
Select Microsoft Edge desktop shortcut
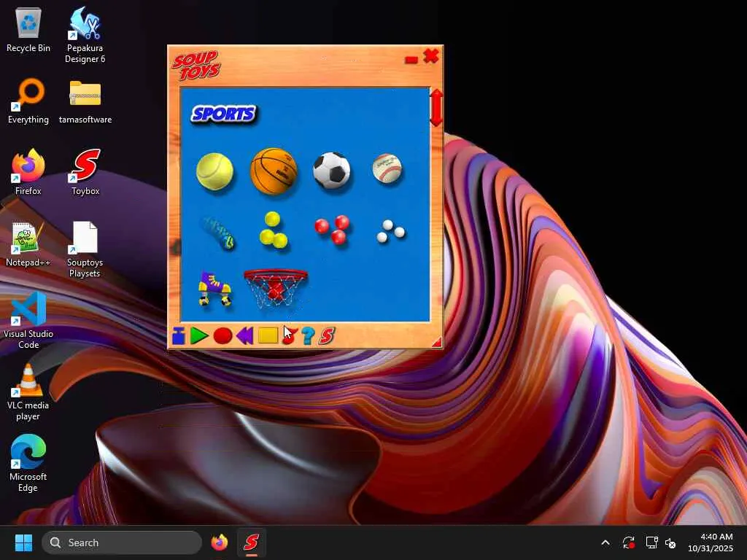(28, 463)
